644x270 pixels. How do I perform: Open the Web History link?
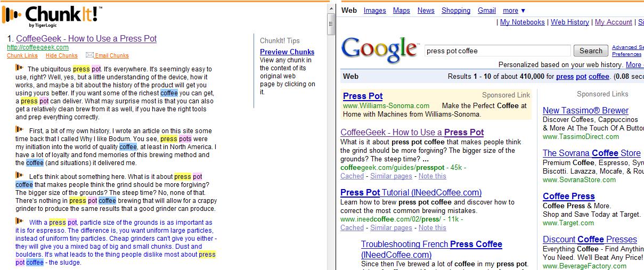tap(569, 22)
